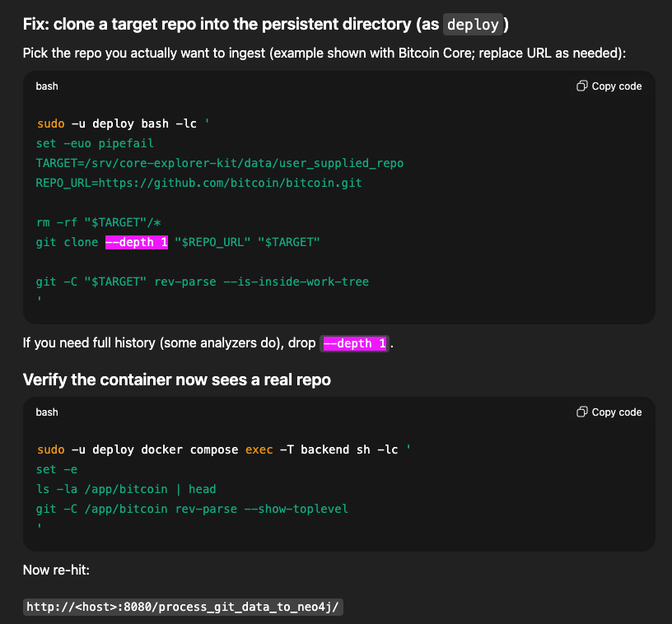Image resolution: width=672 pixels, height=624 pixels.
Task: Click the 'rev-parse --show-toplevel' command line
Action: click(192, 509)
